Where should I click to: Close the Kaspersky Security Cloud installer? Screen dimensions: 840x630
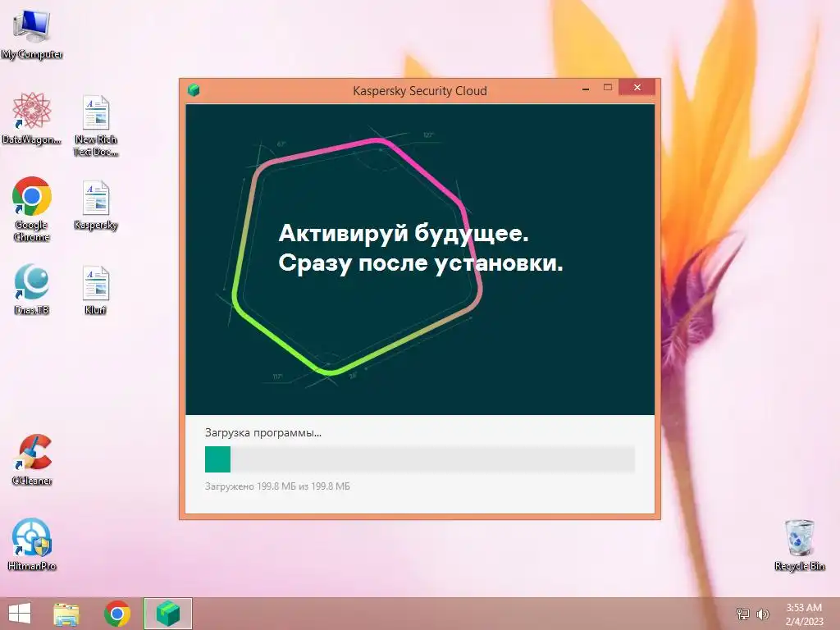(637, 87)
